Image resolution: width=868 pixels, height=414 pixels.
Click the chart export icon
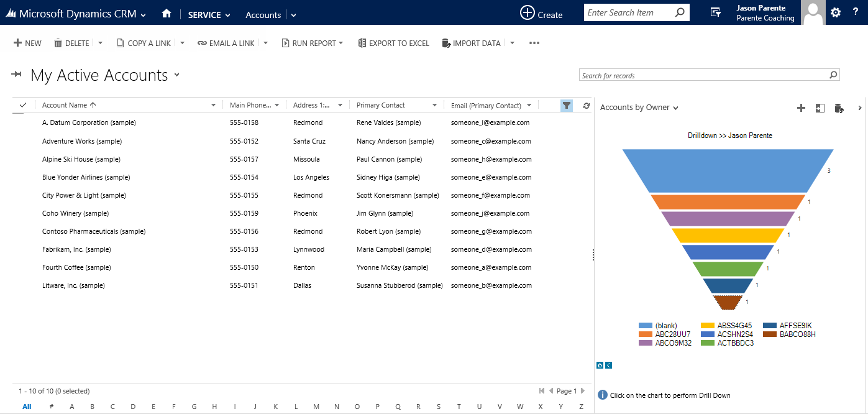pyautogui.click(x=839, y=108)
